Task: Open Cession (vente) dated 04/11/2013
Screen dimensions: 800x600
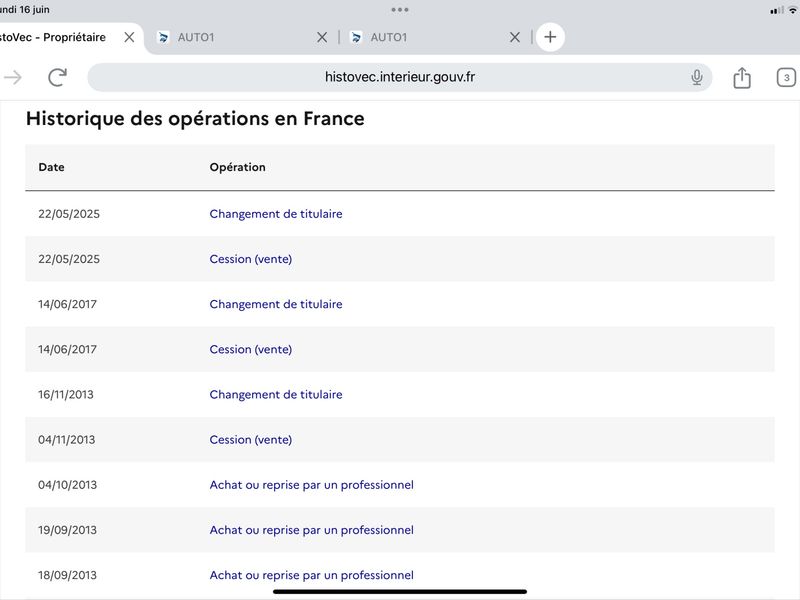Action: click(251, 440)
